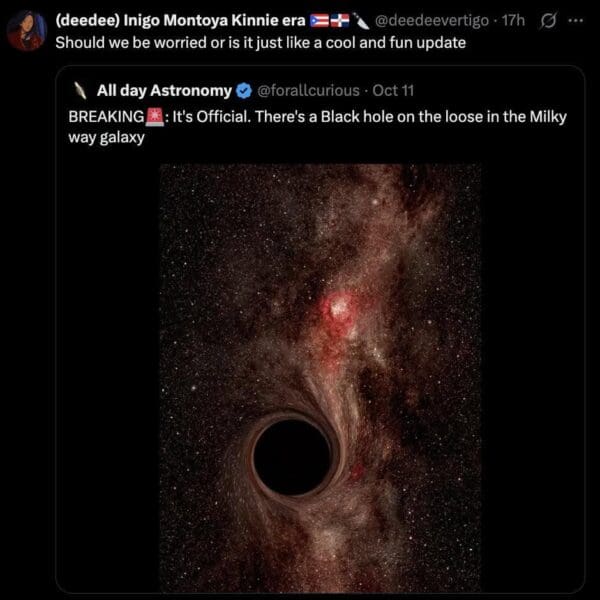
Task: Click the knife emoji beside the flags
Action: coord(360,21)
